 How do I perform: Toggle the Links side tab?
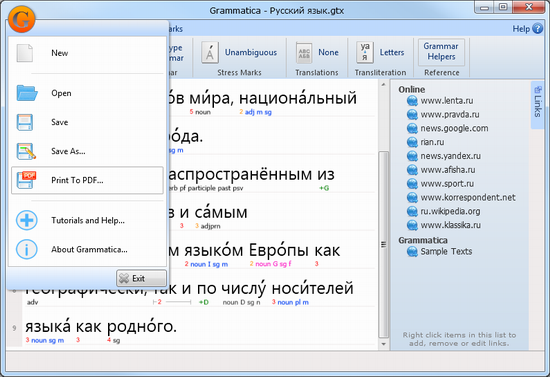tap(538, 105)
